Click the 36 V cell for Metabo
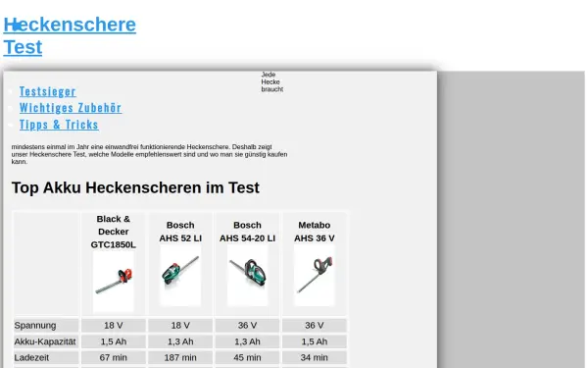 point(315,325)
